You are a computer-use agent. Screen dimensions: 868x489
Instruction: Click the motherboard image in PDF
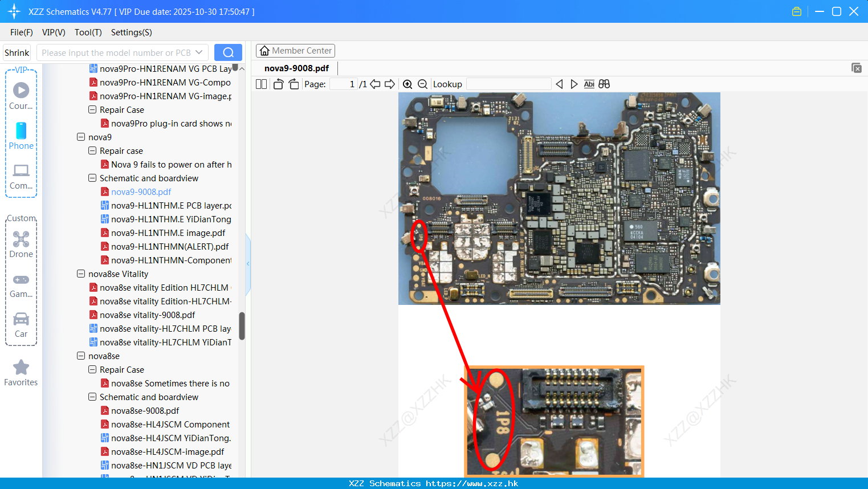coord(559,198)
